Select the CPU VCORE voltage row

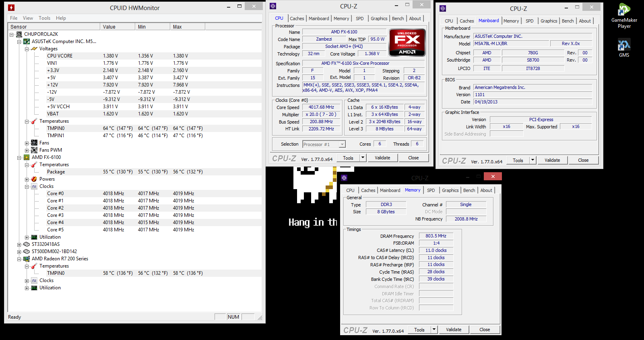pyautogui.click(x=135, y=56)
